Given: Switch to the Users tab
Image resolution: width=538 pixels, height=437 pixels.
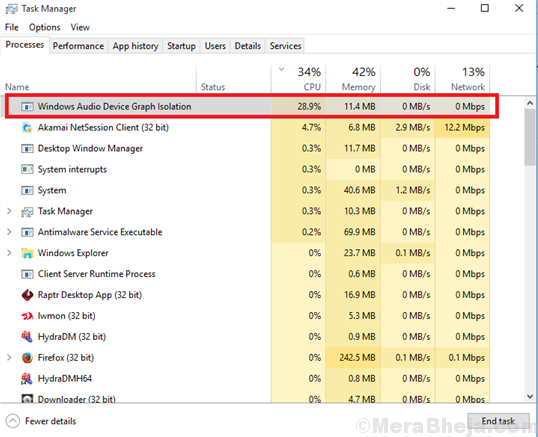Looking at the screenshot, I should [215, 46].
